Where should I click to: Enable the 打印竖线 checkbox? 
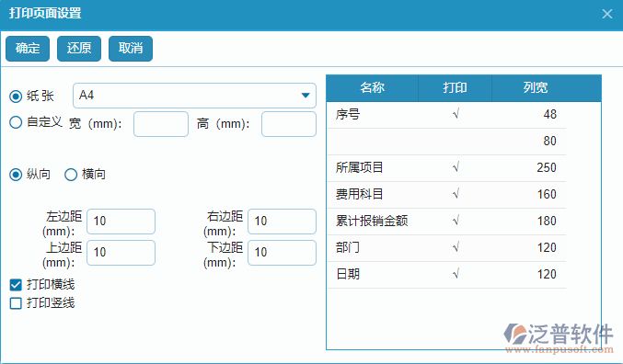[16, 303]
